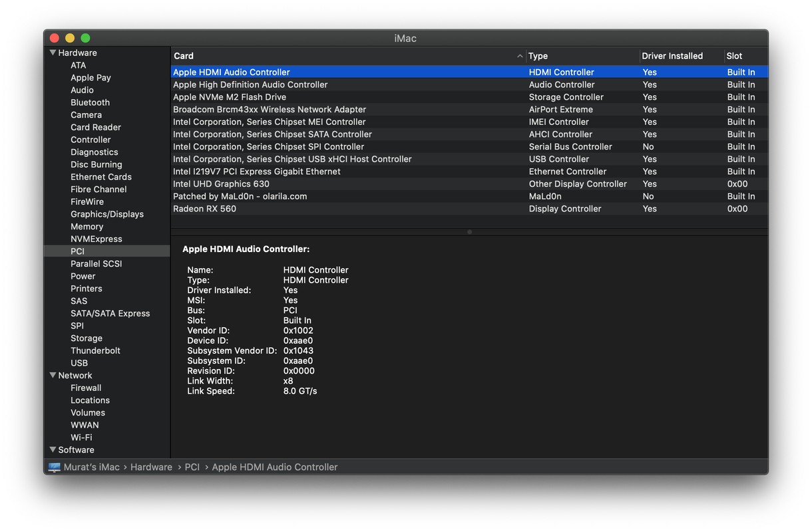Collapse the Network section triangle
The height and width of the screenshot is (532, 812).
click(x=53, y=375)
